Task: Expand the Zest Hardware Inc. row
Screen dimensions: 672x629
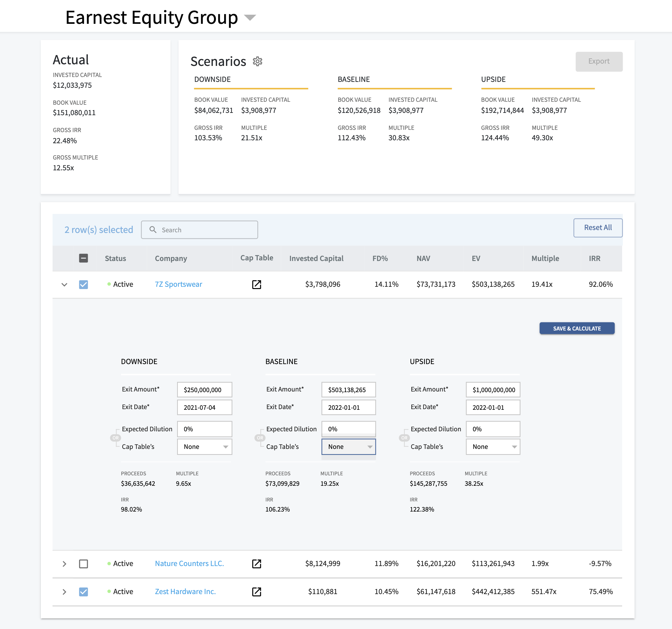Action: (64, 592)
